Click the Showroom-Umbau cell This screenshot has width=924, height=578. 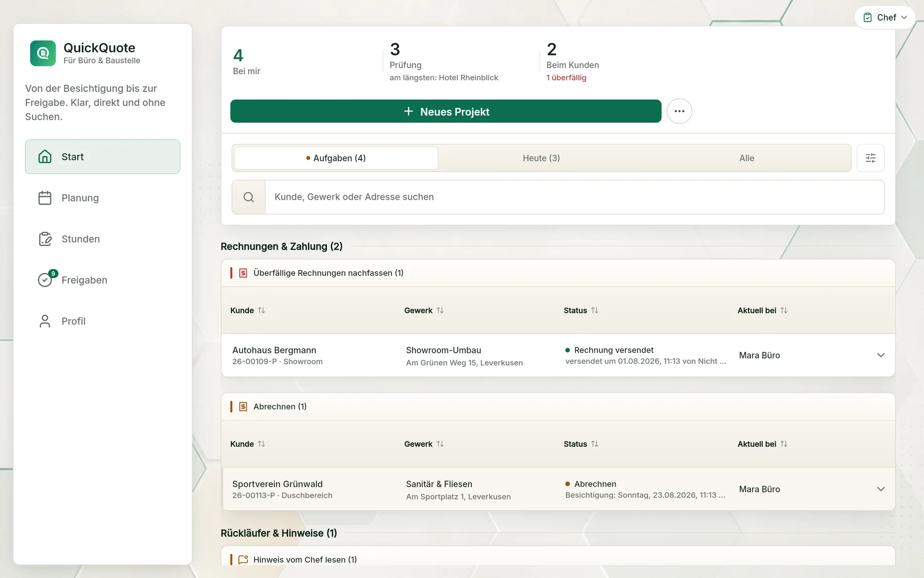(444, 350)
